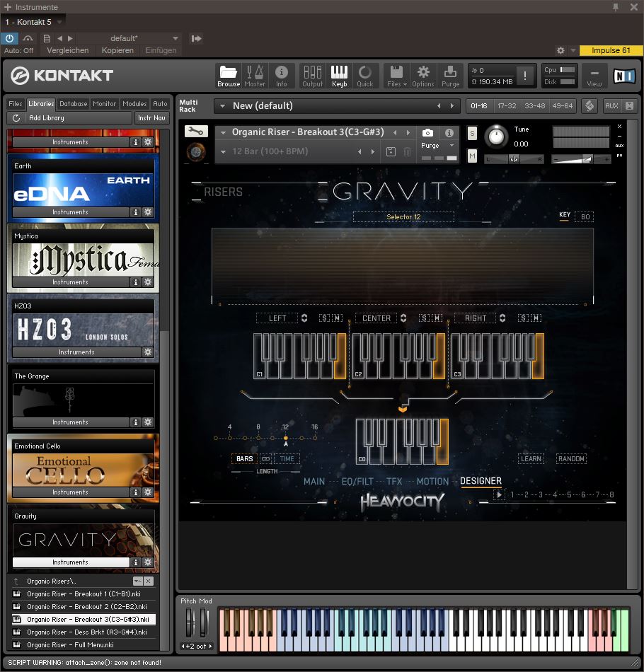Click the RANDOM button
644x672 pixels.
click(571, 458)
